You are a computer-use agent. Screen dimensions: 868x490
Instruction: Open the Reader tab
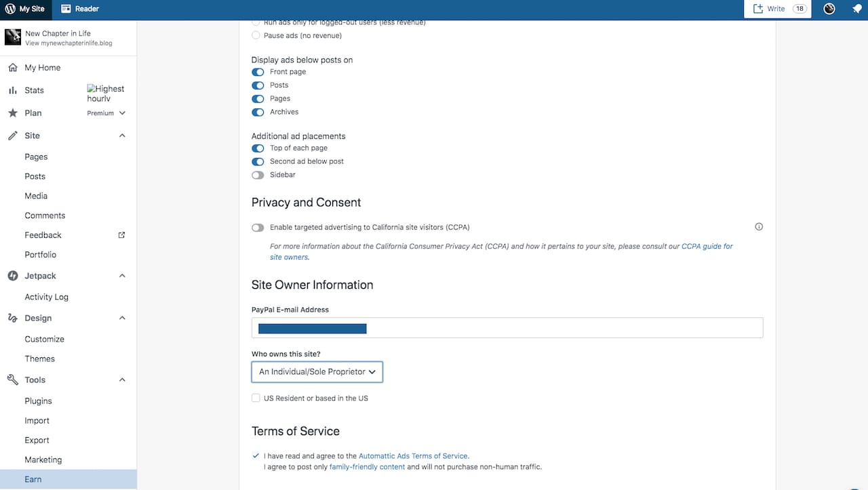80,9
